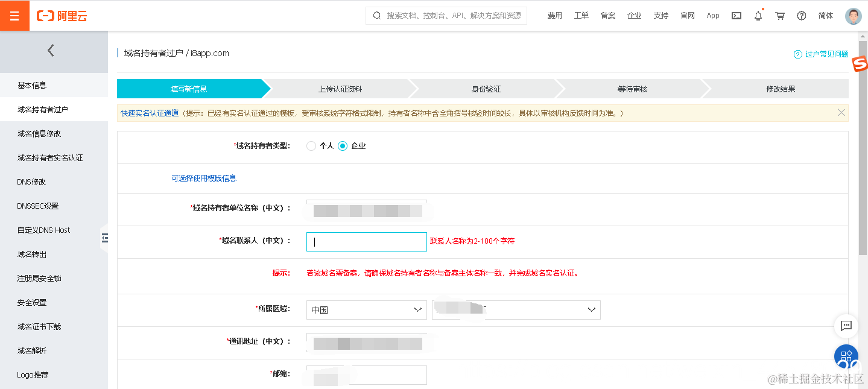The height and width of the screenshot is (389, 868).
Task: Open App in top navigation
Action: (x=713, y=16)
